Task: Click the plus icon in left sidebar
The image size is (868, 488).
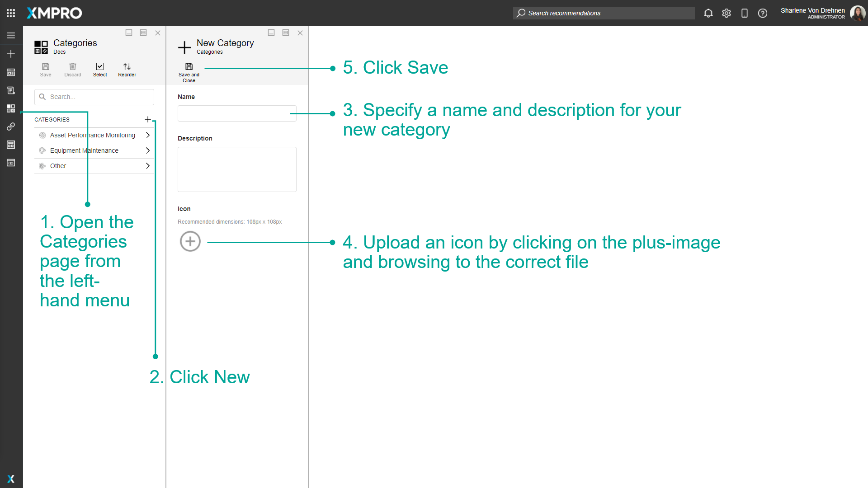Action: (x=11, y=54)
